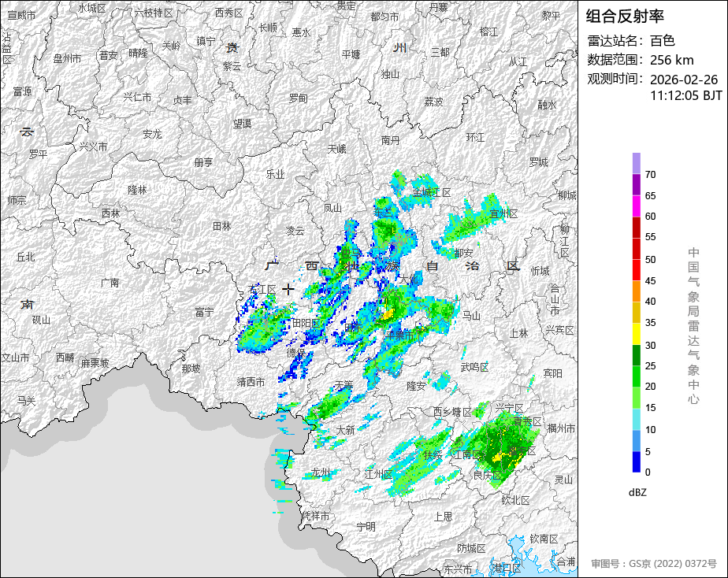Viewport: 728px width, 578px height.
Task: Click the 麻栗坡 map label
Action: 95,363
